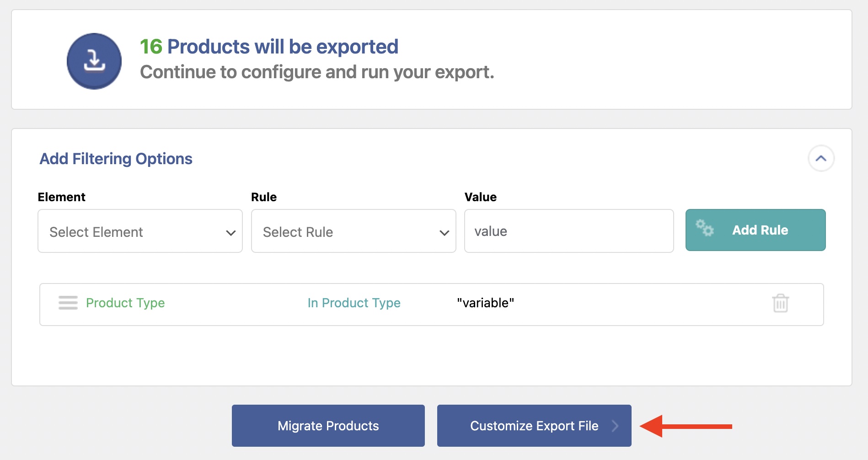Select the Product Type element label in rule row
Viewport: 868px width, 460px height.
point(125,303)
